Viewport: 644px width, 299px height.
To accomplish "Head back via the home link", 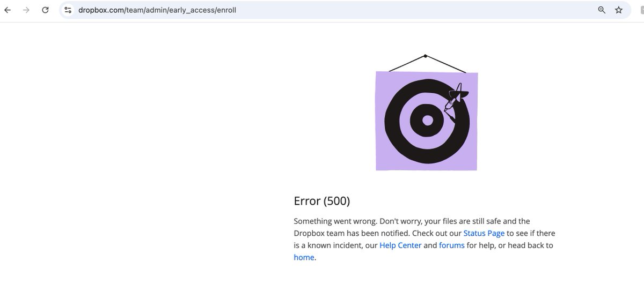I will click(x=304, y=257).
